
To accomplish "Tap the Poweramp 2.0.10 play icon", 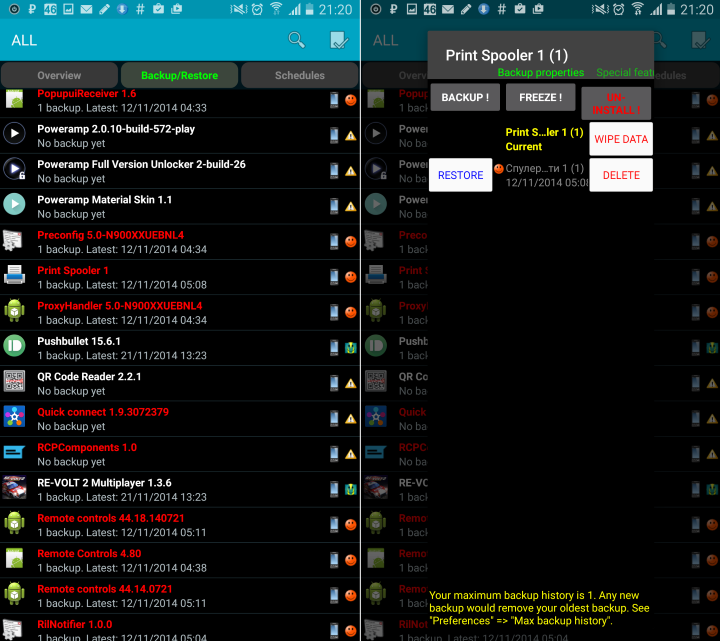I will click(14, 134).
